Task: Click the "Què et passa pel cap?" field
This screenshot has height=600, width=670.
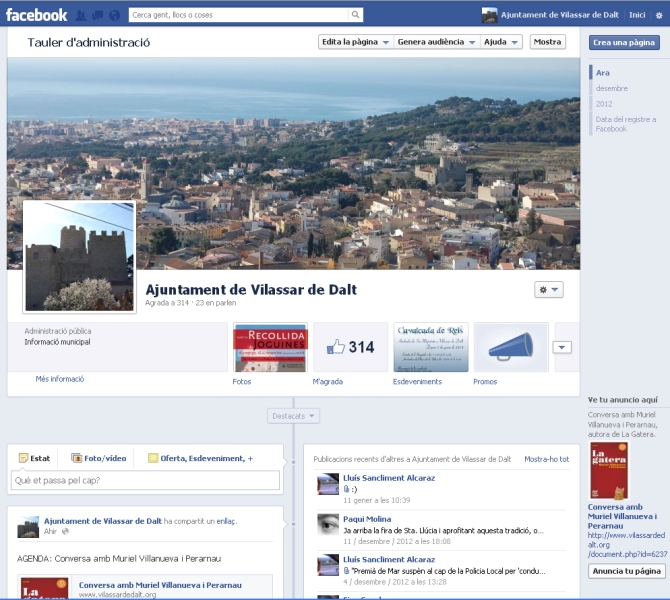Action: click(145, 480)
